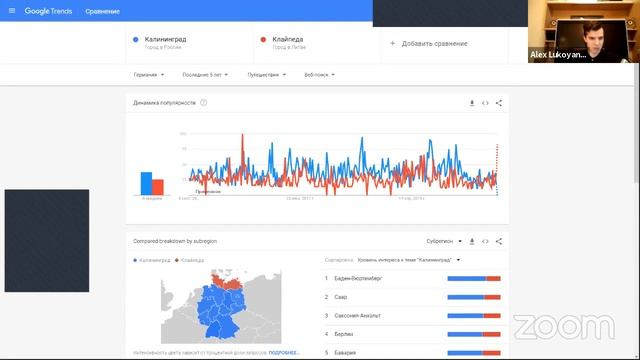Download the interest-over-time chart as CSV
This screenshot has width=640, height=360.
472,103
